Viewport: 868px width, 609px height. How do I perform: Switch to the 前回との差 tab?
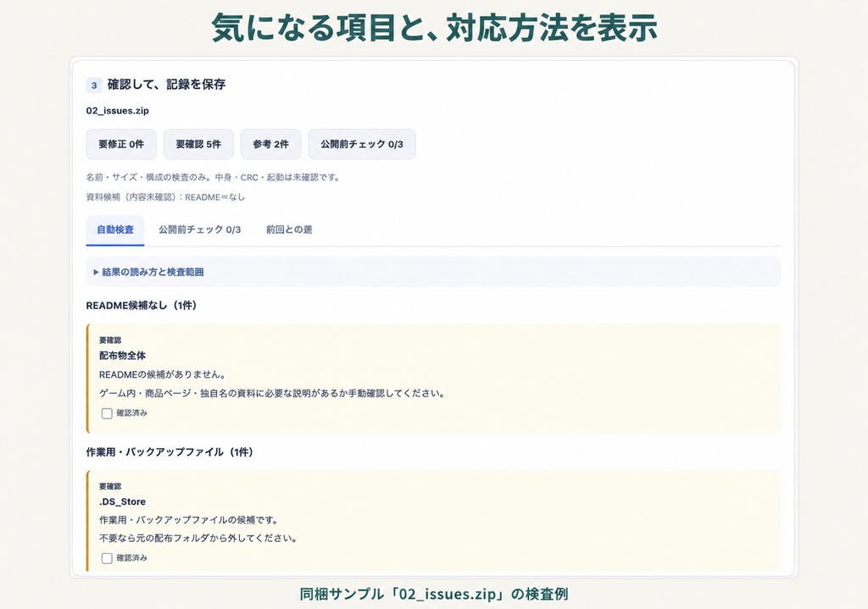(289, 230)
